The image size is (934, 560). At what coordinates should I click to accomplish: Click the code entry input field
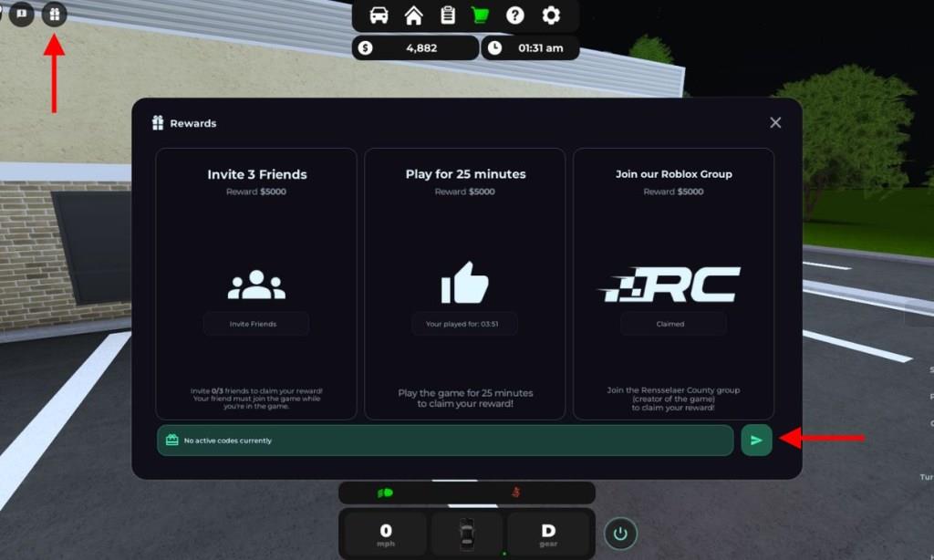pos(445,440)
